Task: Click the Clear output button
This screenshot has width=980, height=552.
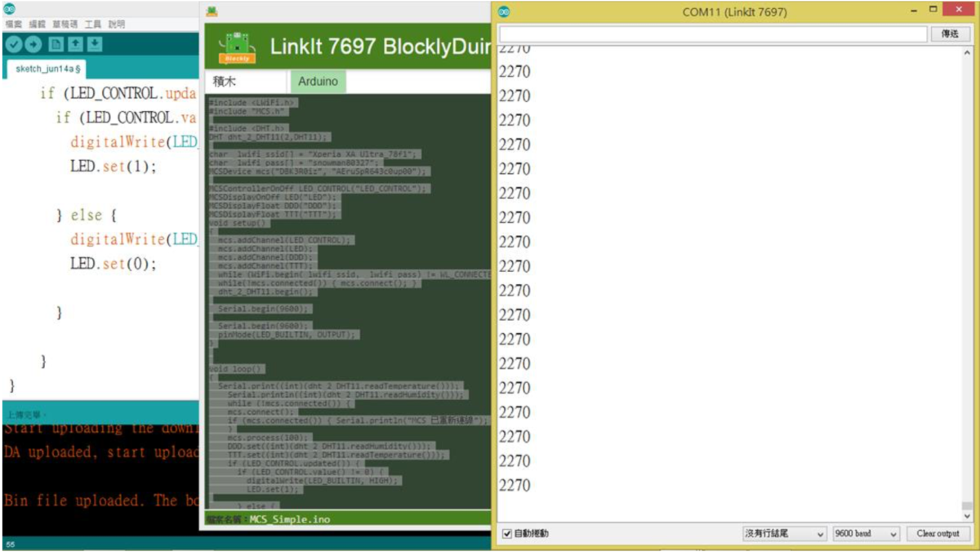Action: point(938,534)
